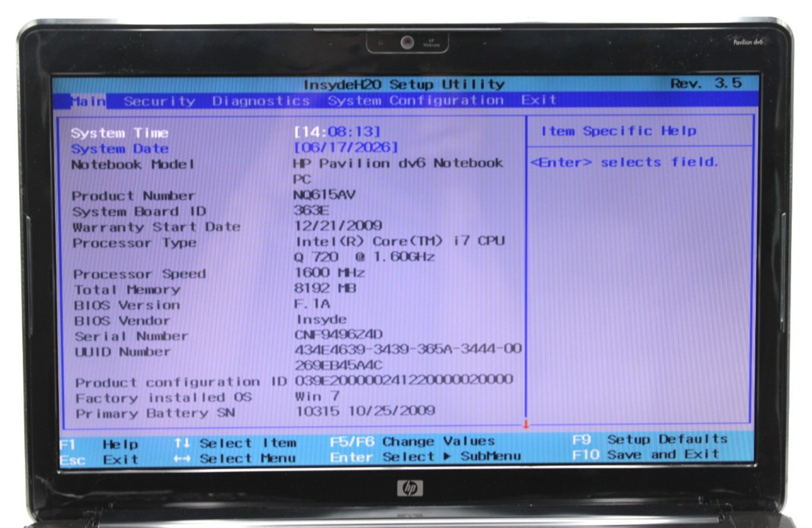Go to the Exit menu tab
The height and width of the screenshot is (528, 812).
coord(539,100)
